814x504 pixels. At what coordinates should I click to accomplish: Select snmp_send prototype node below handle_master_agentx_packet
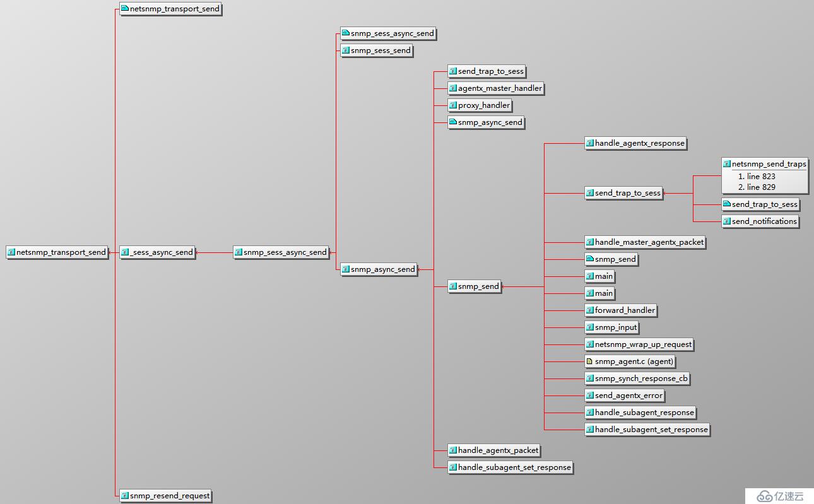[x=611, y=259]
